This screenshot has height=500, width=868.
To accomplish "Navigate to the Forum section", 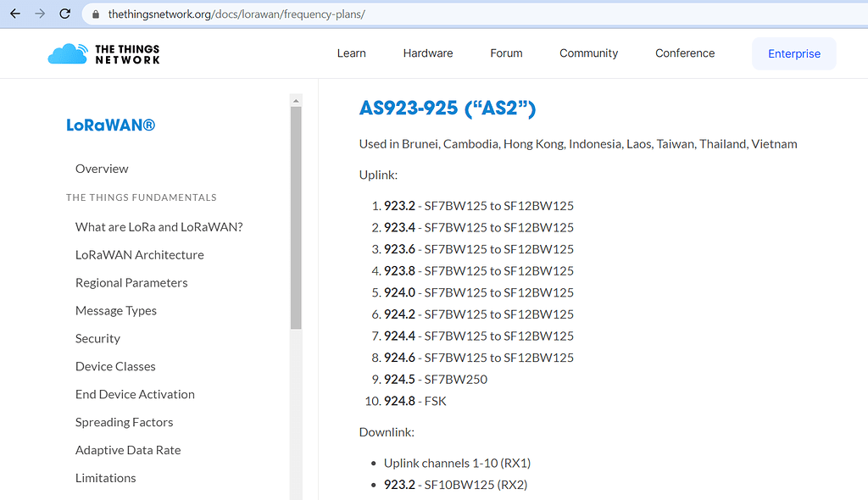I will coord(506,53).
